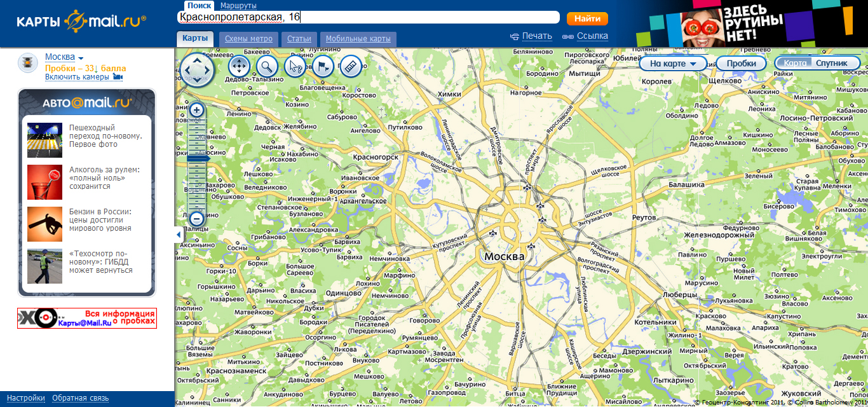Screen dimensions: 868x407
Task: Select the object info pointer tool
Action: 295,66
